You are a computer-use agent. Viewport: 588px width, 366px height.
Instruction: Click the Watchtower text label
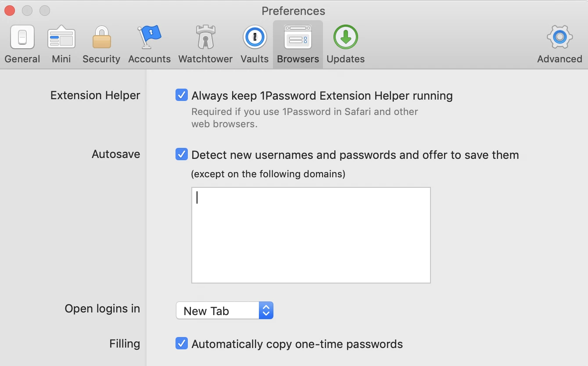click(205, 59)
